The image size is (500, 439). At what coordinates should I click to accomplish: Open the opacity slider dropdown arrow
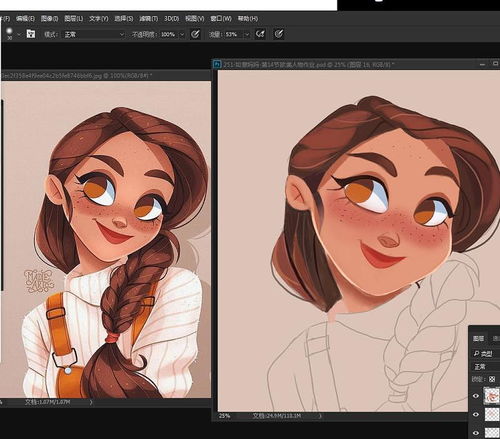182,34
